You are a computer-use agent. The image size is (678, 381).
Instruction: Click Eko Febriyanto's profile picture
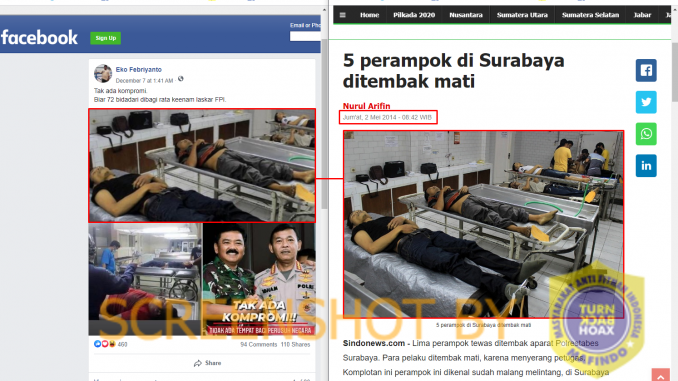pyautogui.click(x=103, y=74)
